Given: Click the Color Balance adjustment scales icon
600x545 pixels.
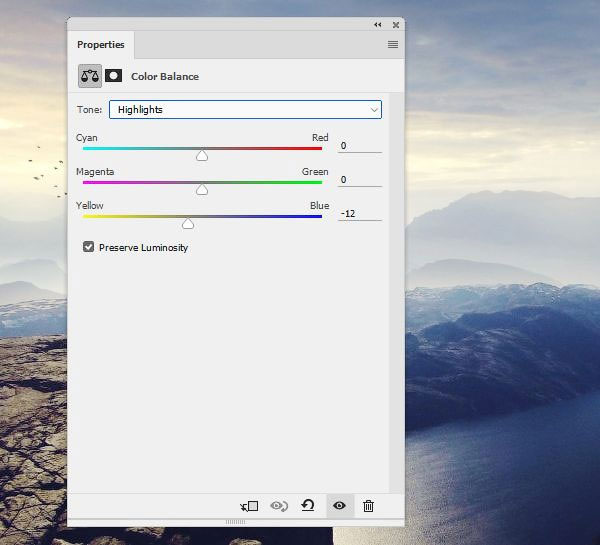Looking at the screenshot, I should 90,76.
